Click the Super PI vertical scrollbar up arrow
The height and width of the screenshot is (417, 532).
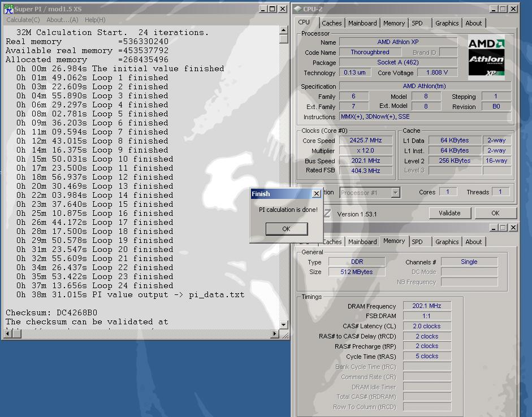click(x=284, y=30)
